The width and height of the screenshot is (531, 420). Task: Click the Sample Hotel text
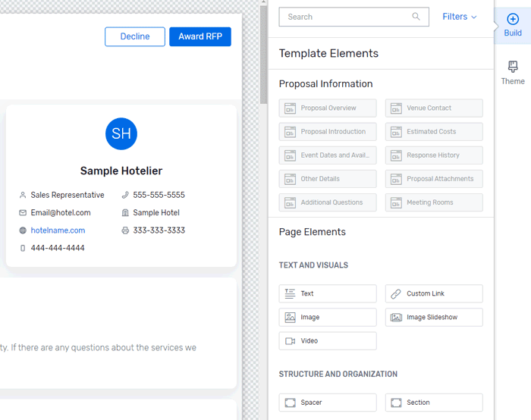point(156,212)
